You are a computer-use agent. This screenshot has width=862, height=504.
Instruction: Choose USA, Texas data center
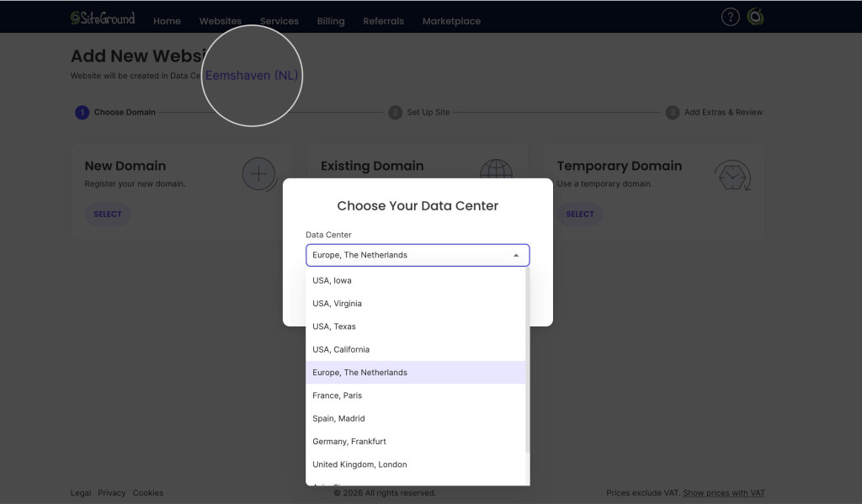pos(416,326)
